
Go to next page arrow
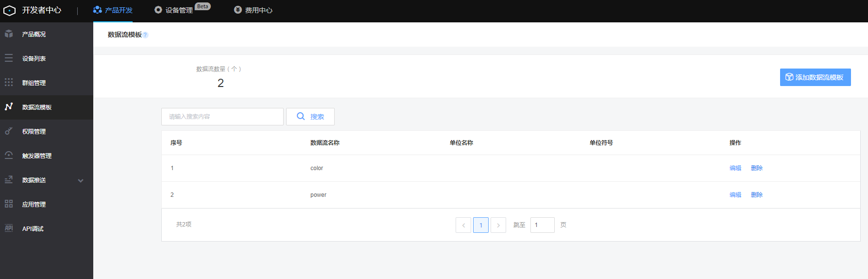point(498,225)
